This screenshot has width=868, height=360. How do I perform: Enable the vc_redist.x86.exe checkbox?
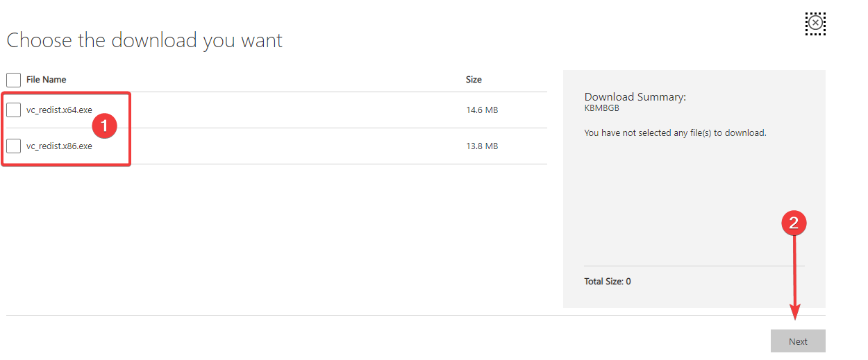[13, 146]
